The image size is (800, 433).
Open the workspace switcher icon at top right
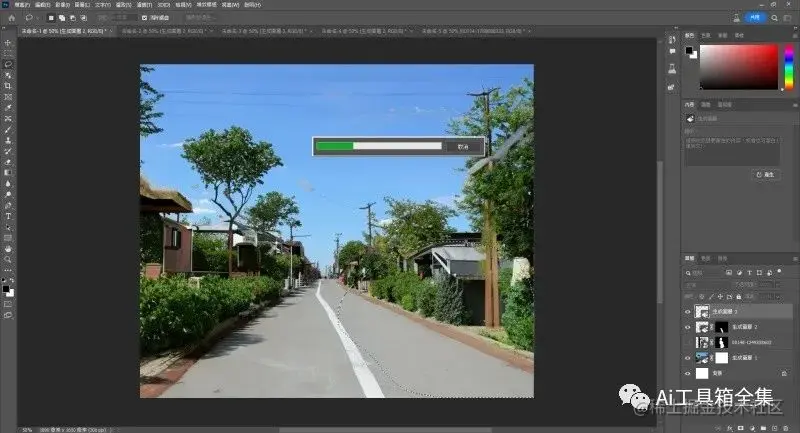(x=788, y=18)
